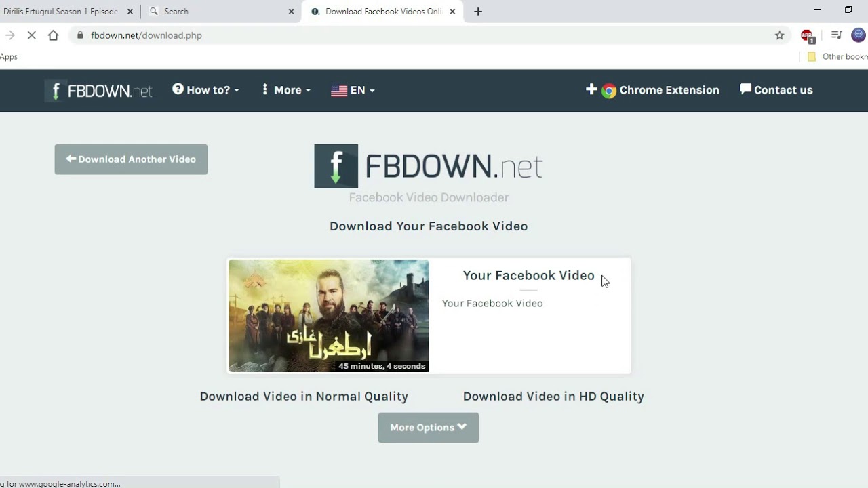Click the Chrome logo in Chrome Extension link
Image resolution: width=868 pixels, height=488 pixels.
[x=609, y=91]
